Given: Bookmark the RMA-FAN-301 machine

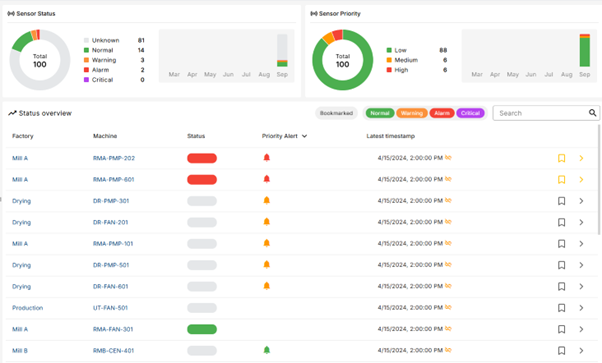Looking at the screenshot, I should tap(561, 329).
